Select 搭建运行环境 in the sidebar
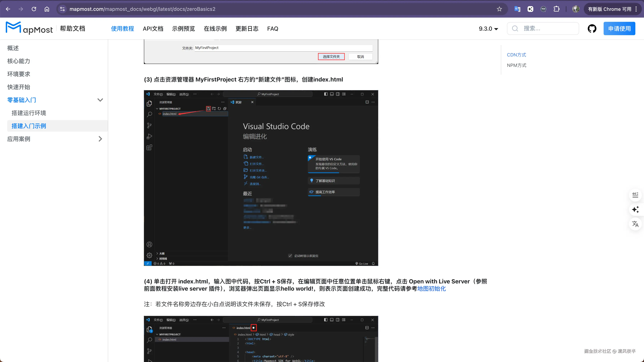The height and width of the screenshot is (362, 644). pos(29,113)
